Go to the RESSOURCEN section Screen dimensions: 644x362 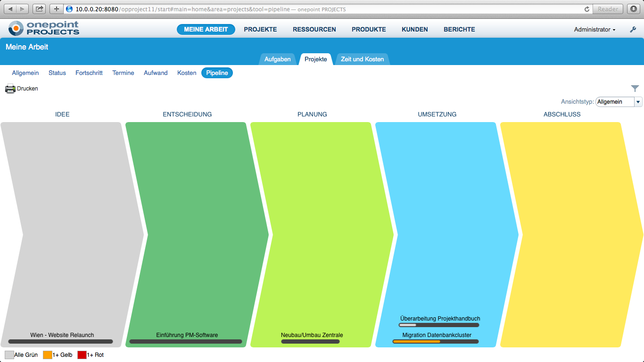click(x=314, y=29)
